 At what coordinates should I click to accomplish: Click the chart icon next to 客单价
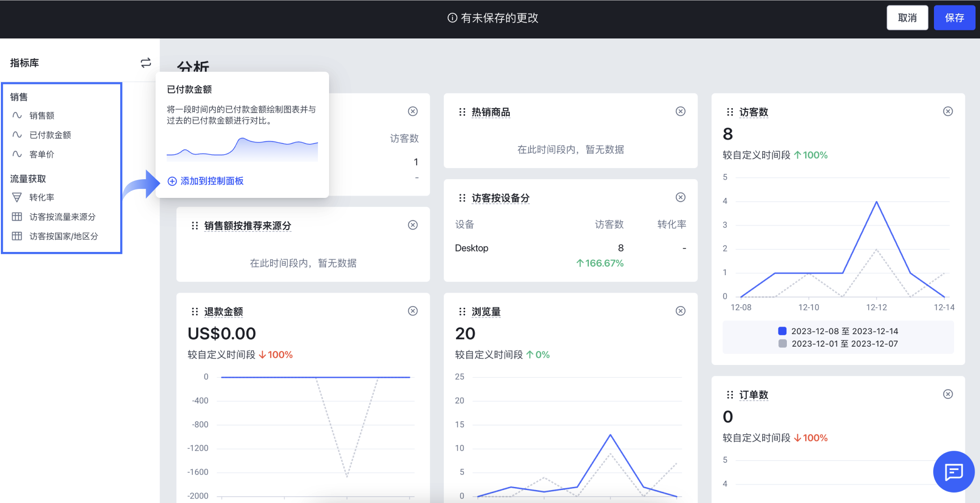(17, 155)
